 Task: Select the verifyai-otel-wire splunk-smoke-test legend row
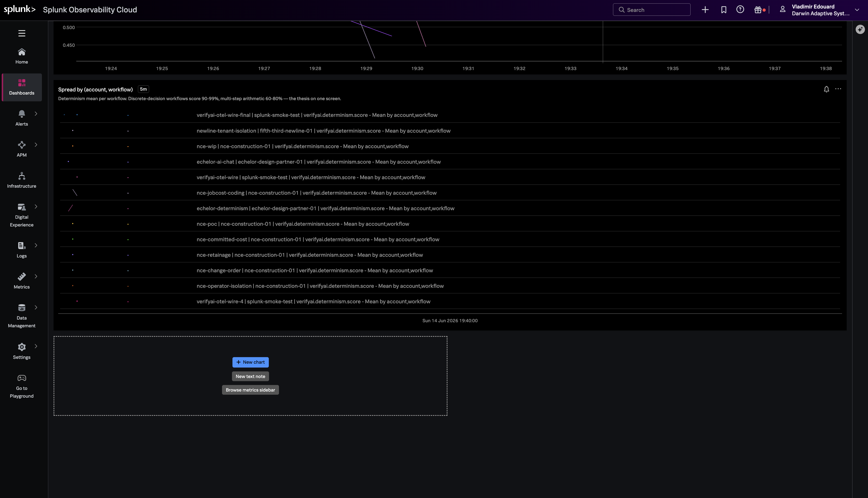450,177
